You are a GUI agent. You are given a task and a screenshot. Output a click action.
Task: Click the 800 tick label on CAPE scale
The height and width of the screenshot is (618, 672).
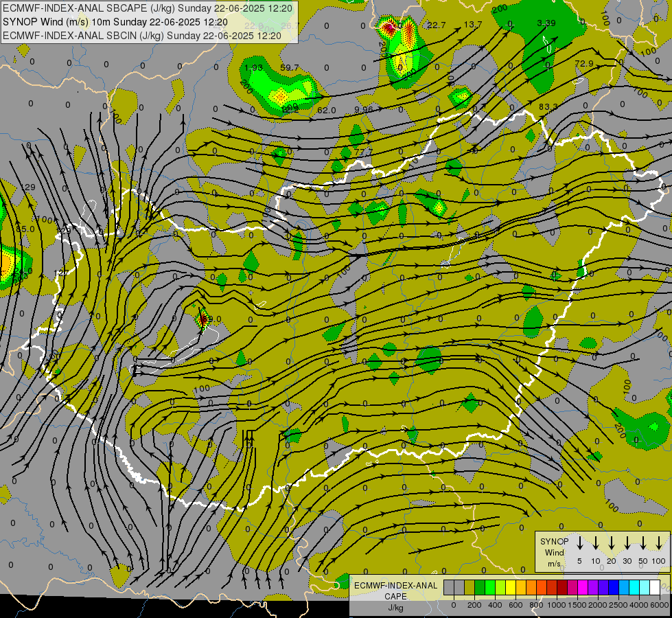pos(536,605)
